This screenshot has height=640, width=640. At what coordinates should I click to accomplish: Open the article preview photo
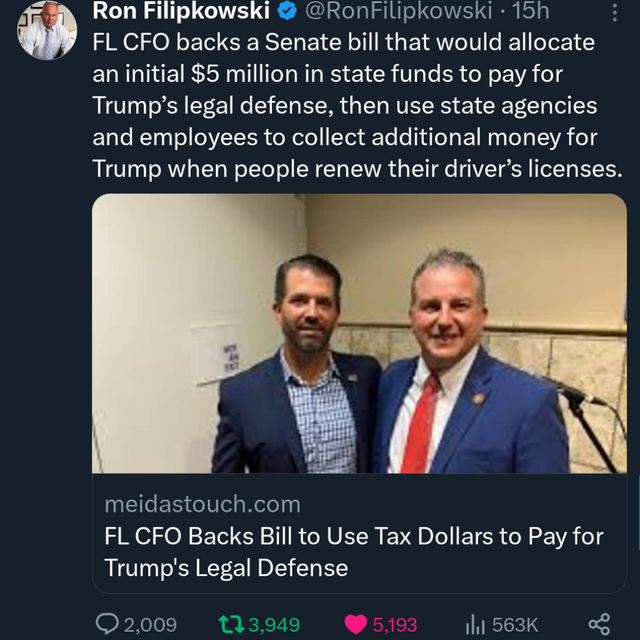(x=359, y=333)
